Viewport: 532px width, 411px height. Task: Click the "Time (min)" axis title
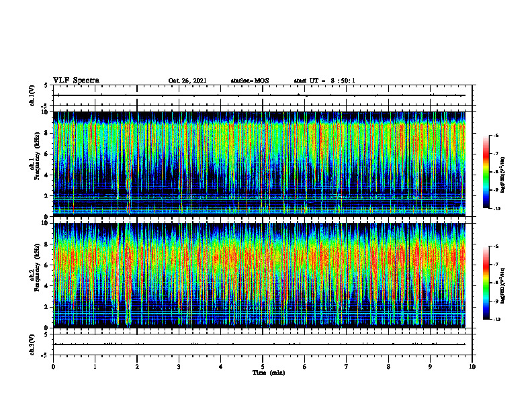tap(269, 373)
